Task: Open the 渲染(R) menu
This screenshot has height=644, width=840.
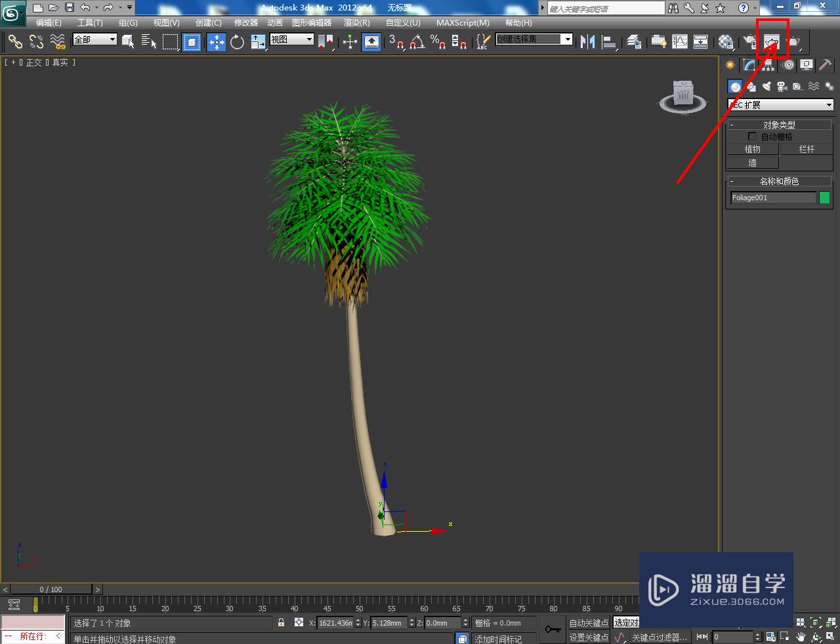Action: point(357,23)
